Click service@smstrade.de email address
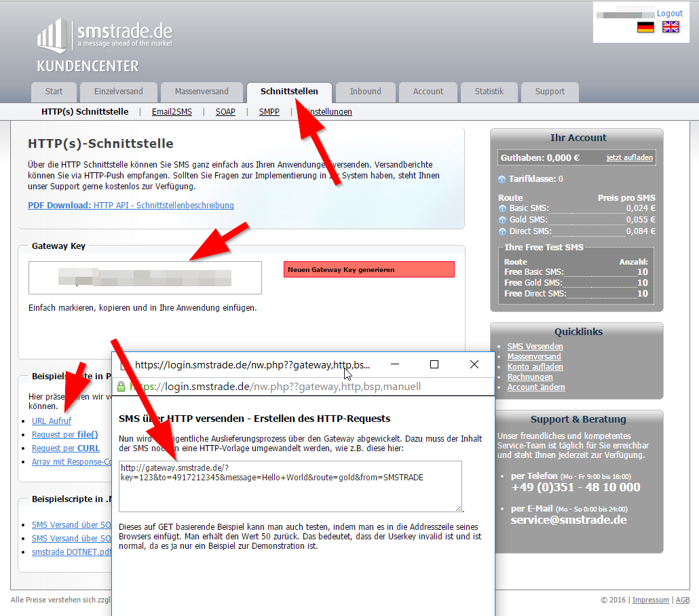The height and width of the screenshot is (616, 699). click(x=569, y=520)
